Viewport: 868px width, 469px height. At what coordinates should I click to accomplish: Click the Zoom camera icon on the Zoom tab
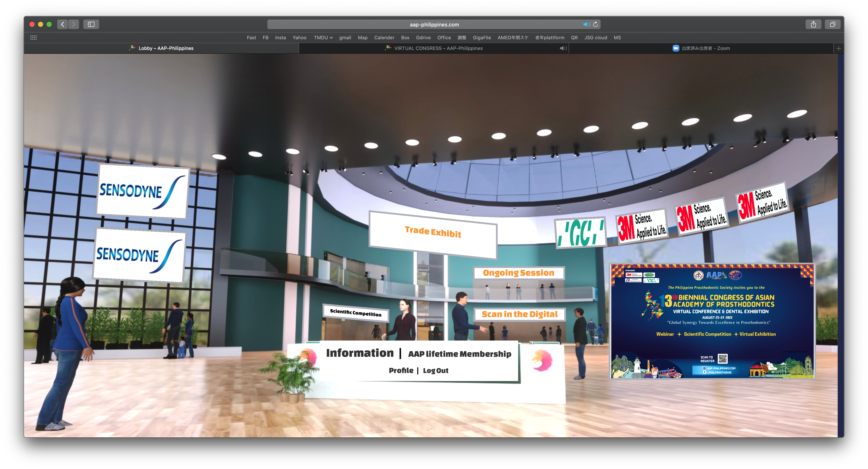tap(676, 48)
